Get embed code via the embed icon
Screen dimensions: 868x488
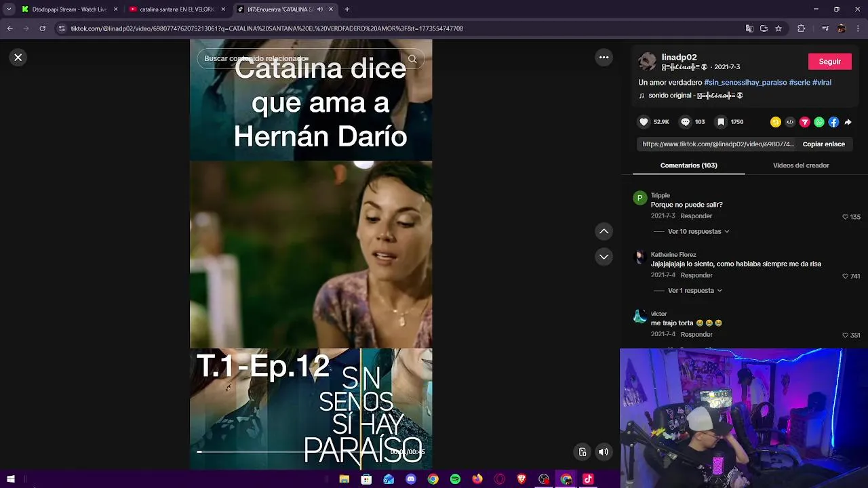(790, 122)
